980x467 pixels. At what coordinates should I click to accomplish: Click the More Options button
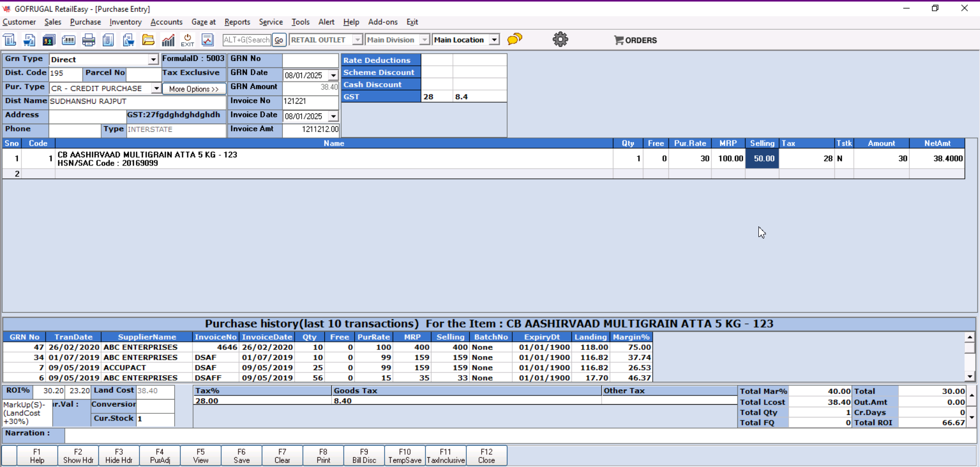coord(194,89)
